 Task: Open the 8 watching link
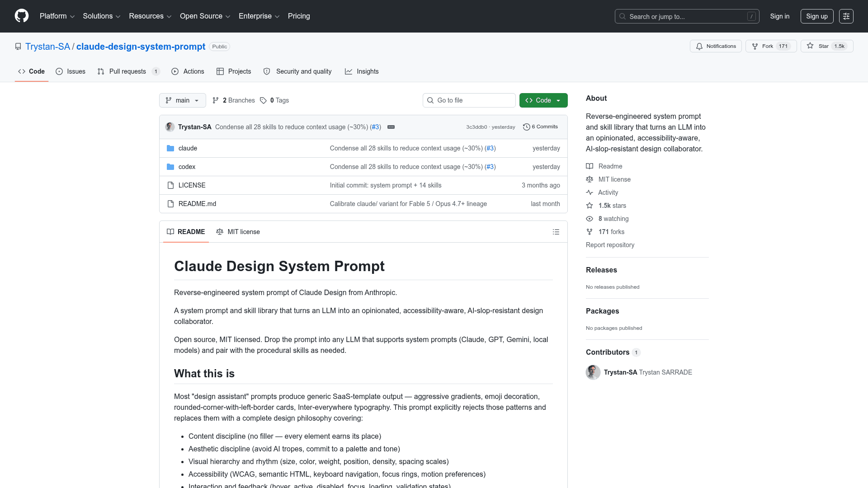(x=607, y=219)
